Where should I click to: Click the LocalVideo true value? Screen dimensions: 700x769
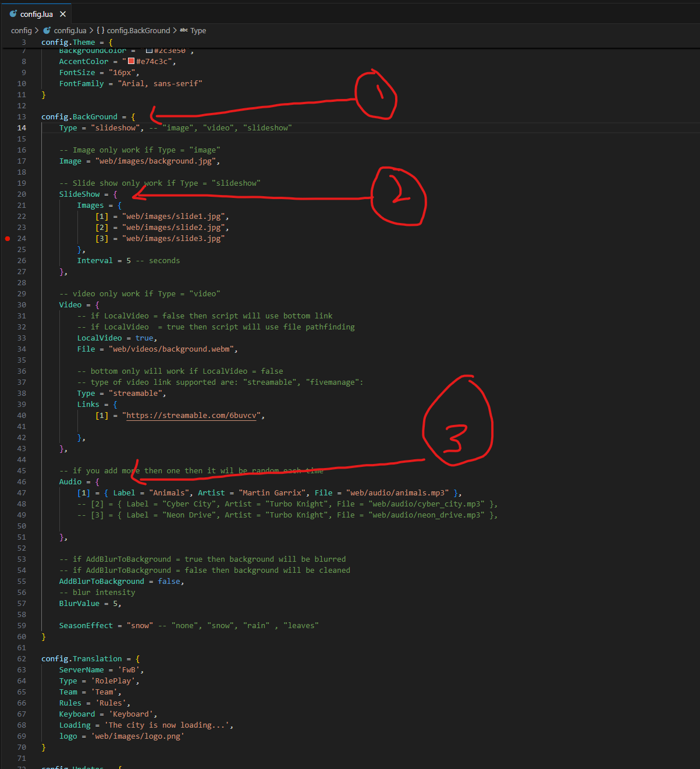coord(144,338)
